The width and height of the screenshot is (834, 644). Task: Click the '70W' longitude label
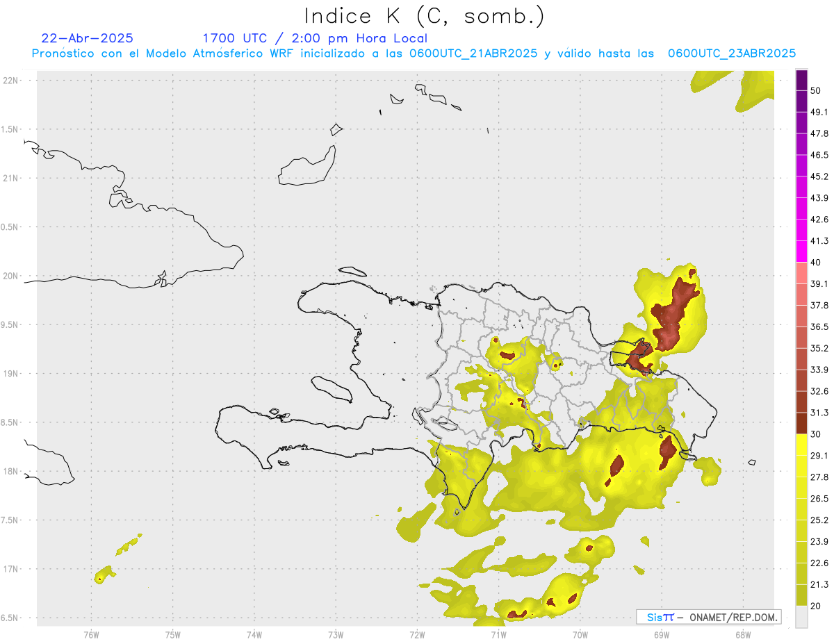[580, 635]
